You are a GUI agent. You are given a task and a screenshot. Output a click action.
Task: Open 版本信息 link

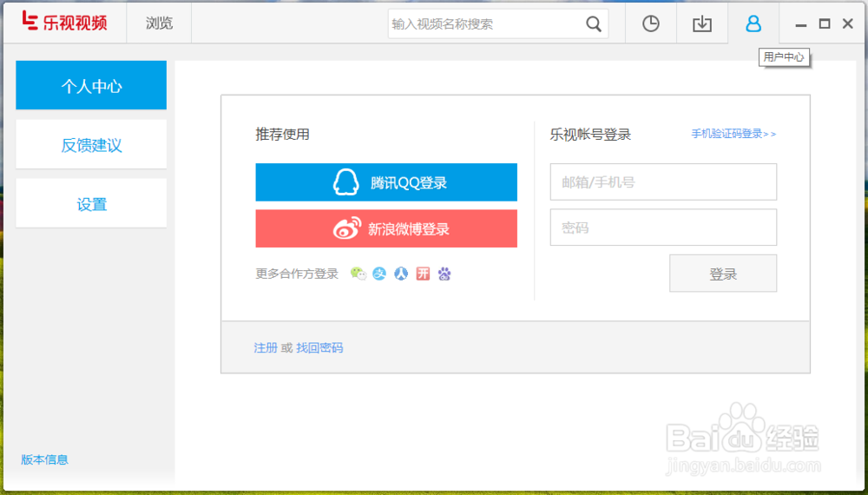(x=44, y=459)
